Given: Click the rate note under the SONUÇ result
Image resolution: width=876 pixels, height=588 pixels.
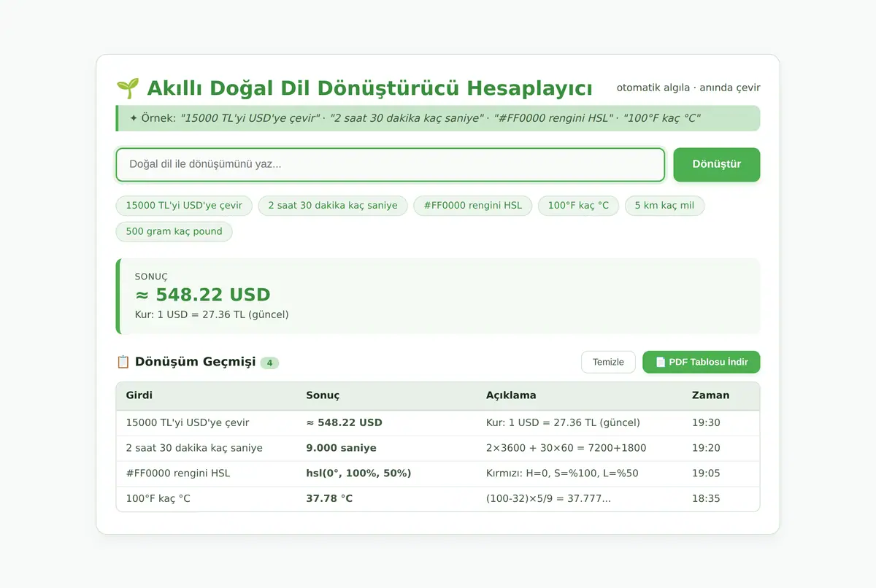Looking at the screenshot, I should tap(212, 314).
